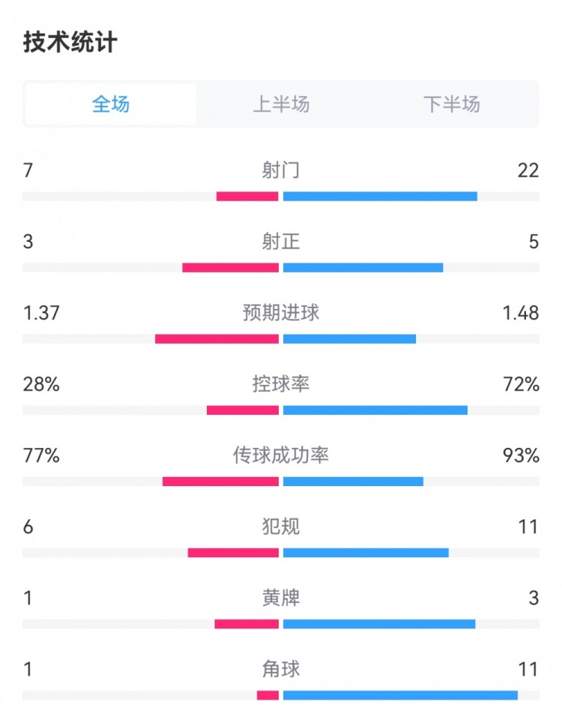Viewport: 562px width, 728px height.
Task: Click the blue 控球率 bar
Action: [375, 410]
